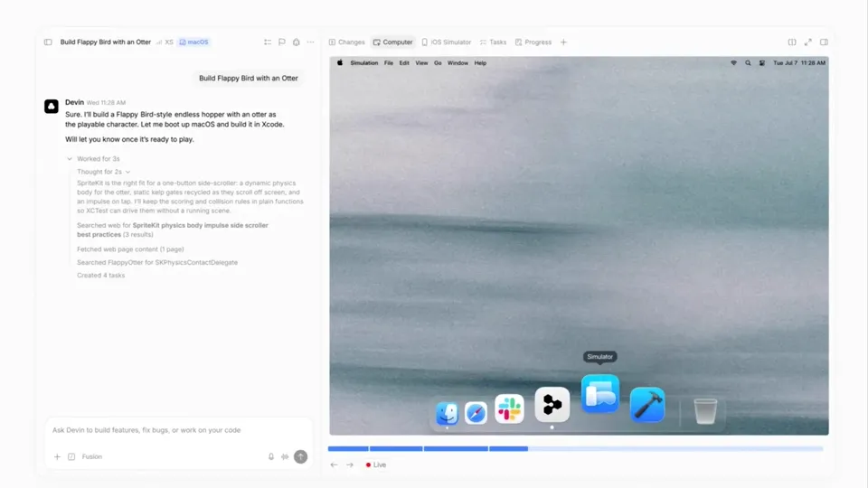Open the task list icon in header

268,42
